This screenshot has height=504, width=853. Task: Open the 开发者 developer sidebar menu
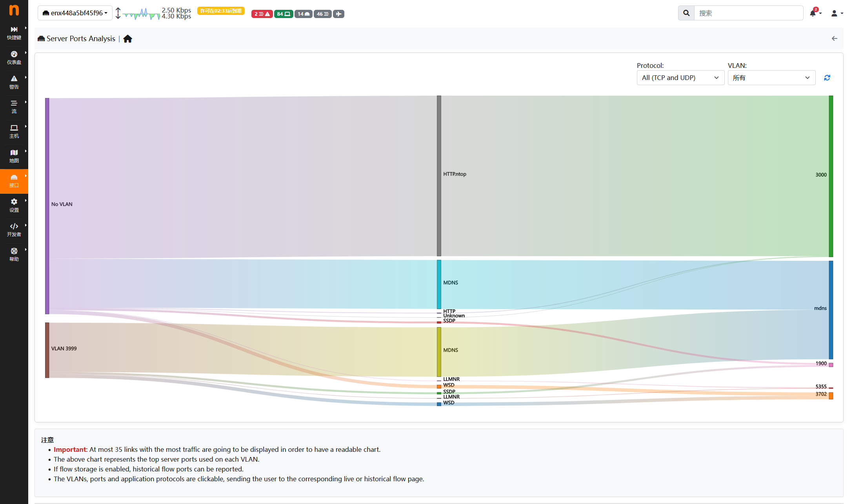coord(14,230)
